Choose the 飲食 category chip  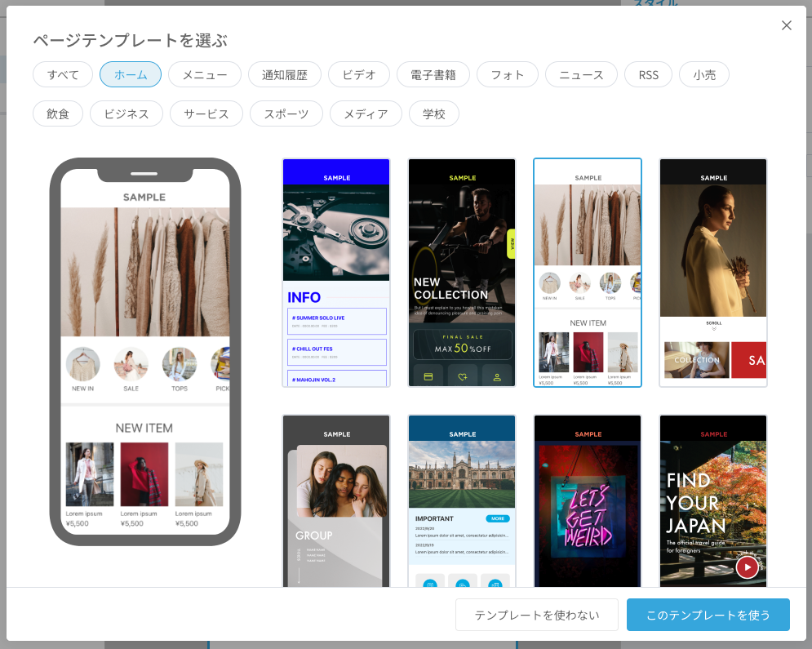point(57,113)
